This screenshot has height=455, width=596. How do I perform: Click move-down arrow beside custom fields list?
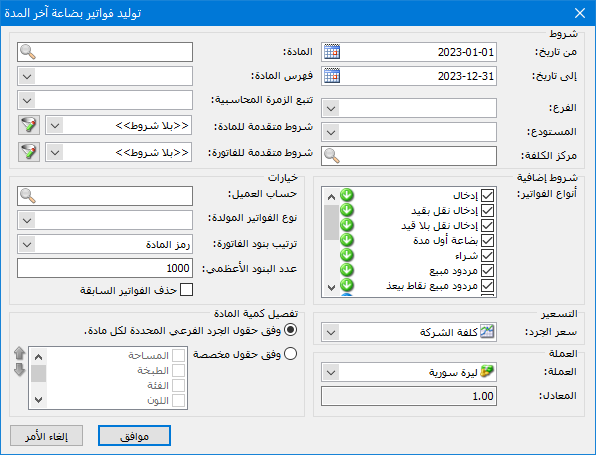tap(19, 369)
